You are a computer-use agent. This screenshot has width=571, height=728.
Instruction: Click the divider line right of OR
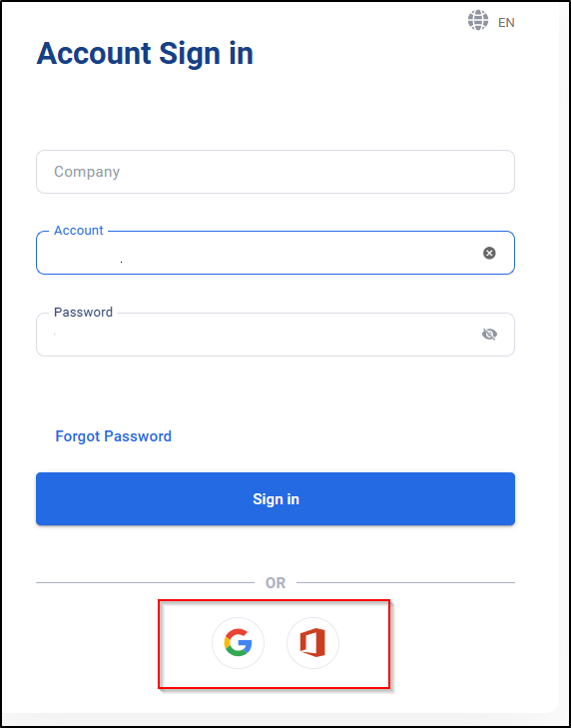tap(405, 582)
